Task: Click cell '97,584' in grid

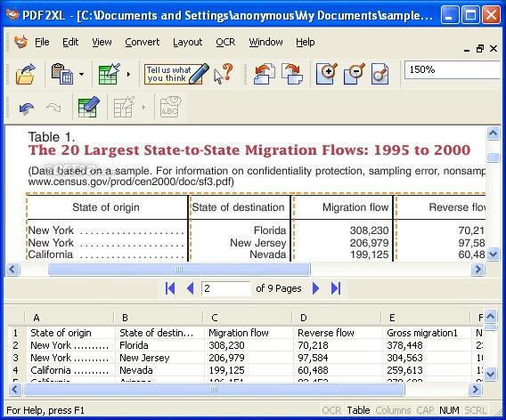Action: click(x=338, y=358)
